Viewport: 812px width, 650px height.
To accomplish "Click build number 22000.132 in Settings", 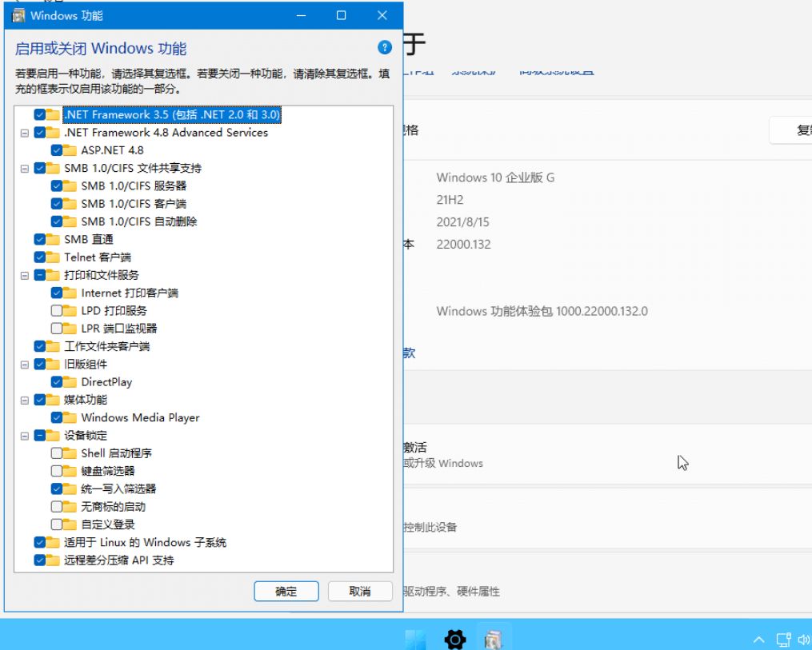I will pyautogui.click(x=463, y=245).
